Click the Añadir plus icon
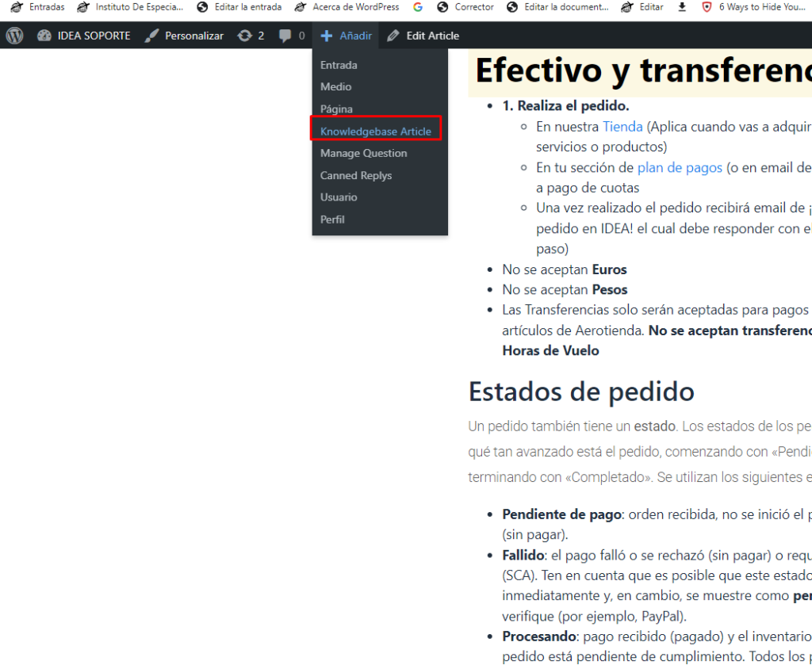Screen dimensions: 812x665 pyautogui.click(x=326, y=36)
